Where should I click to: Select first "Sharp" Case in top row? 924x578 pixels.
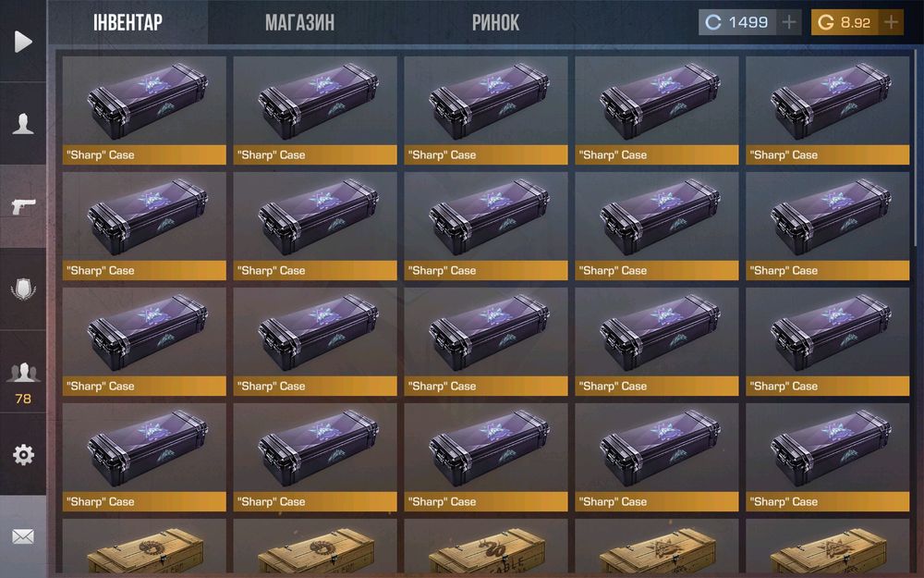144,110
